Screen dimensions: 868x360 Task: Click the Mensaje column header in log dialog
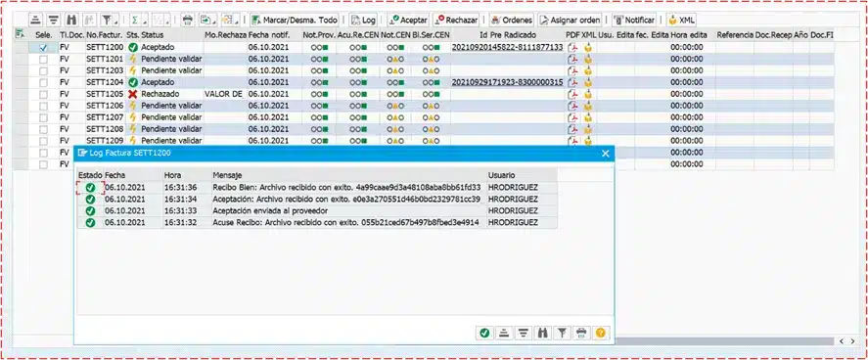tap(350, 175)
